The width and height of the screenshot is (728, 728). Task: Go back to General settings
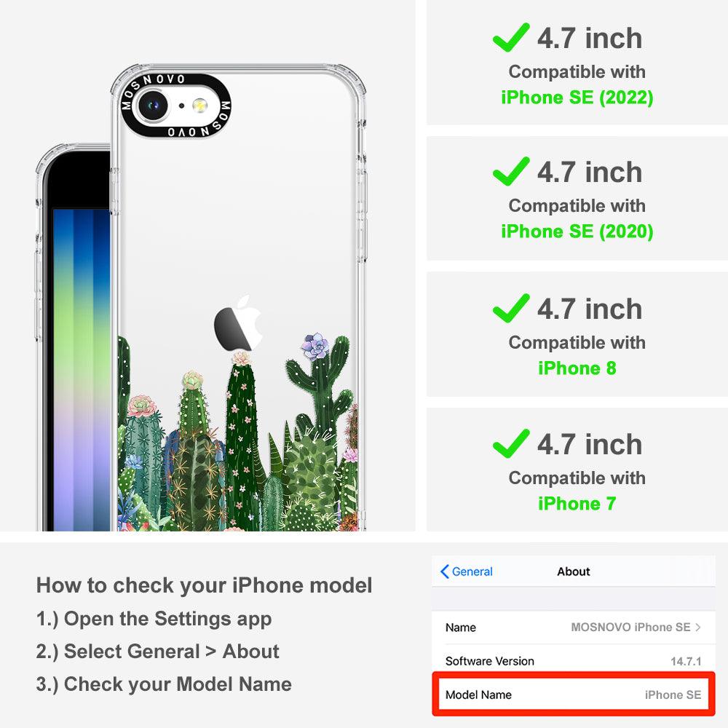pos(467,571)
